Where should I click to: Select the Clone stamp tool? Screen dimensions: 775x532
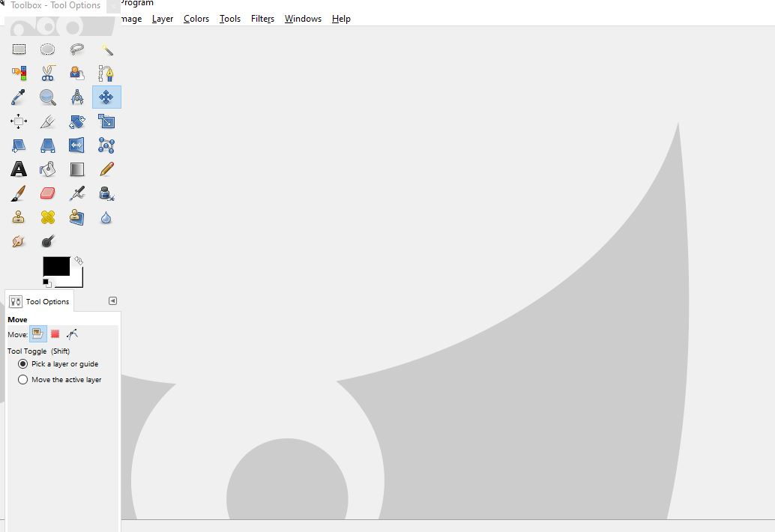coord(19,217)
